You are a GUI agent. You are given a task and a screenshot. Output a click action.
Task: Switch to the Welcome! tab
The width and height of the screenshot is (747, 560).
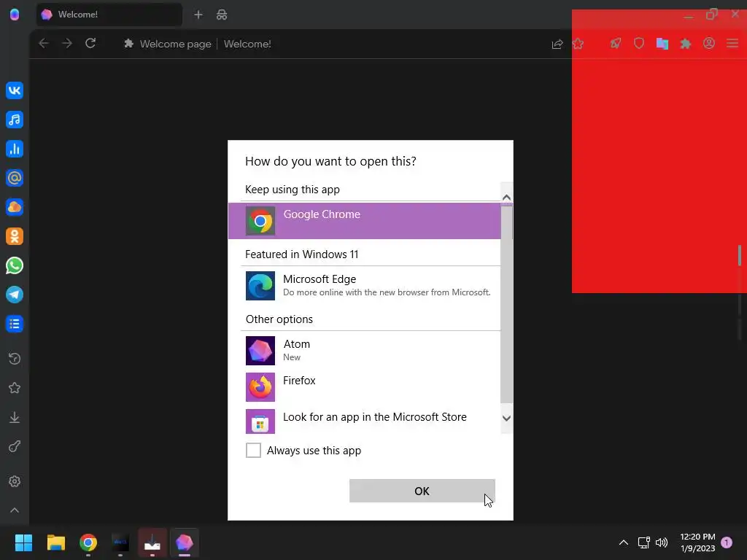click(109, 15)
